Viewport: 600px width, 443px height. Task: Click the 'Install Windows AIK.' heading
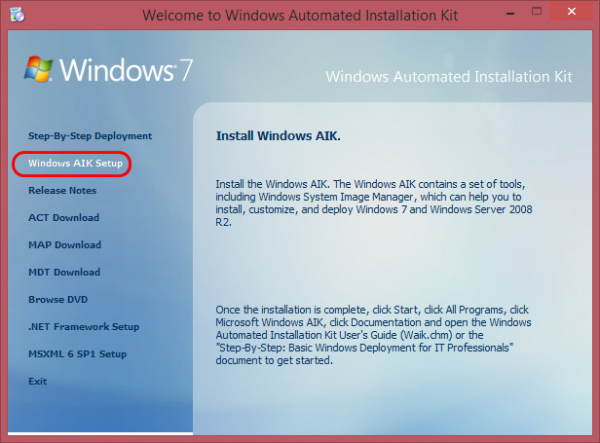click(278, 136)
